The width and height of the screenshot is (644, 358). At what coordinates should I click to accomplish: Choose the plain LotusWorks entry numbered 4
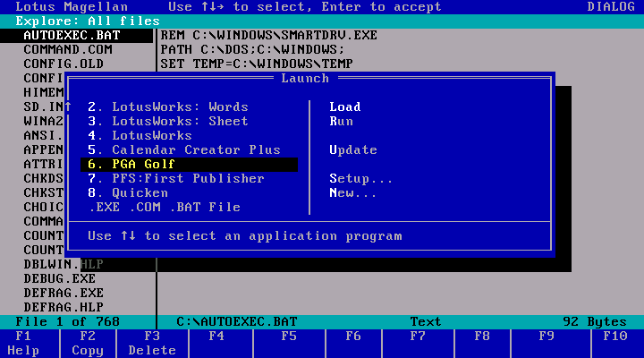tap(140, 136)
